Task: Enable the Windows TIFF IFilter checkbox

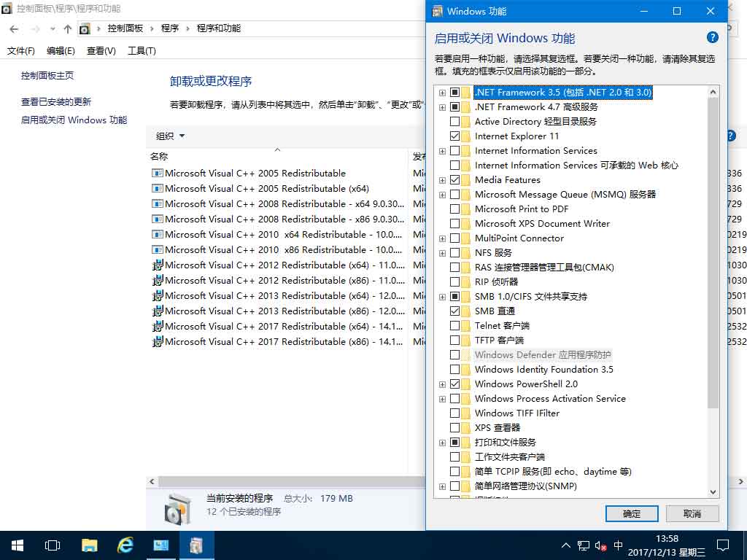Action: pos(455,413)
